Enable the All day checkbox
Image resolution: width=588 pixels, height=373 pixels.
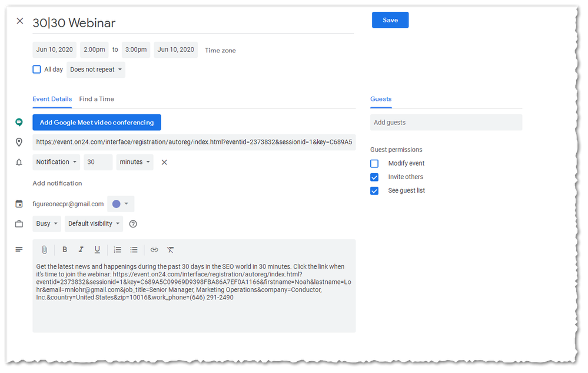(x=37, y=70)
